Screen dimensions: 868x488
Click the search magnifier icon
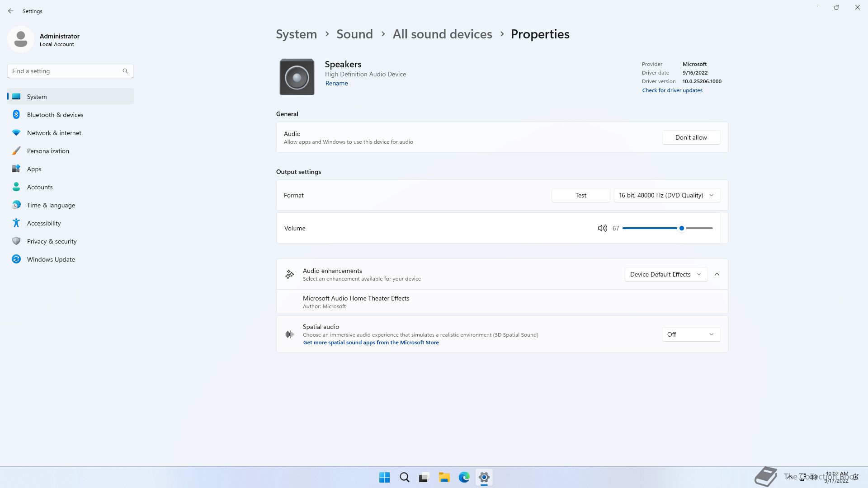125,71
